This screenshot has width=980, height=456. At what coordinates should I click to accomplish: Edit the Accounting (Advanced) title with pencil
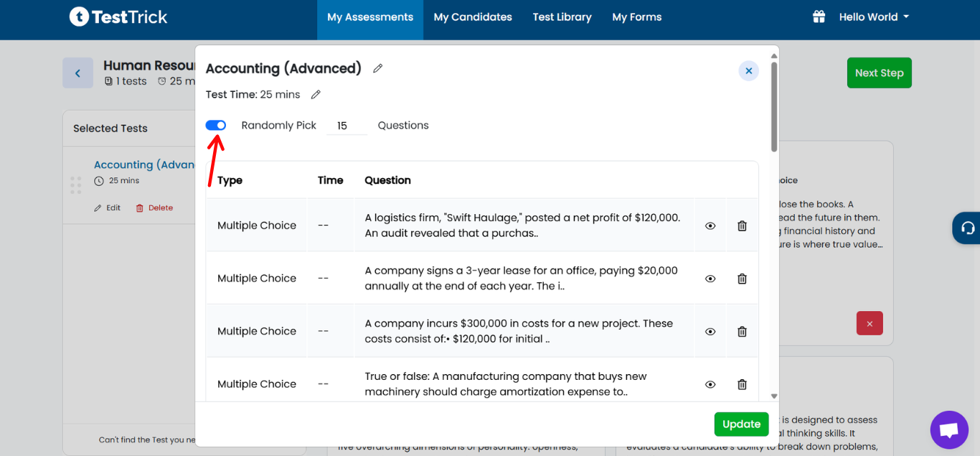click(x=378, y=68)
